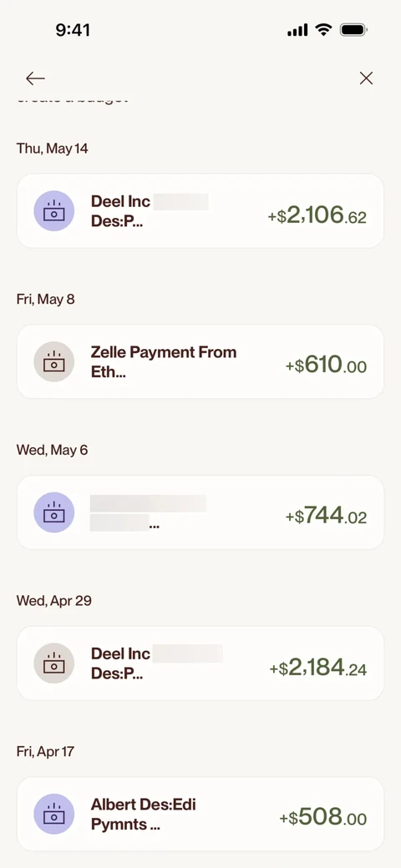Tap the +$610.00 amount
The image size is (401, 868).
(326, 366)
